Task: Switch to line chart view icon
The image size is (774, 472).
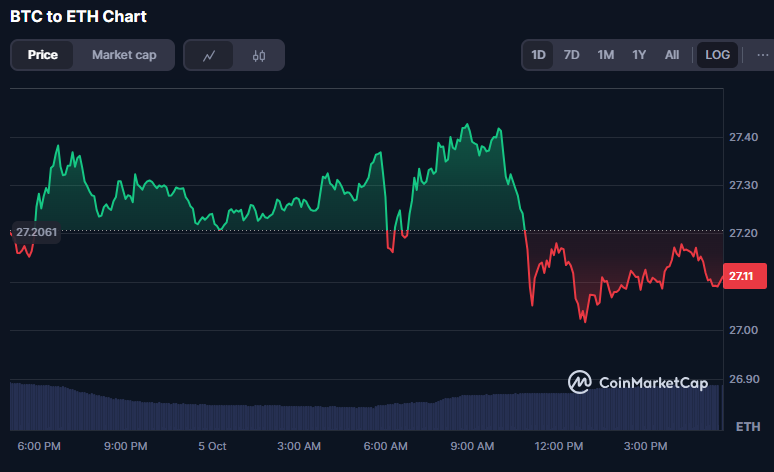Action: pos(209,56)
